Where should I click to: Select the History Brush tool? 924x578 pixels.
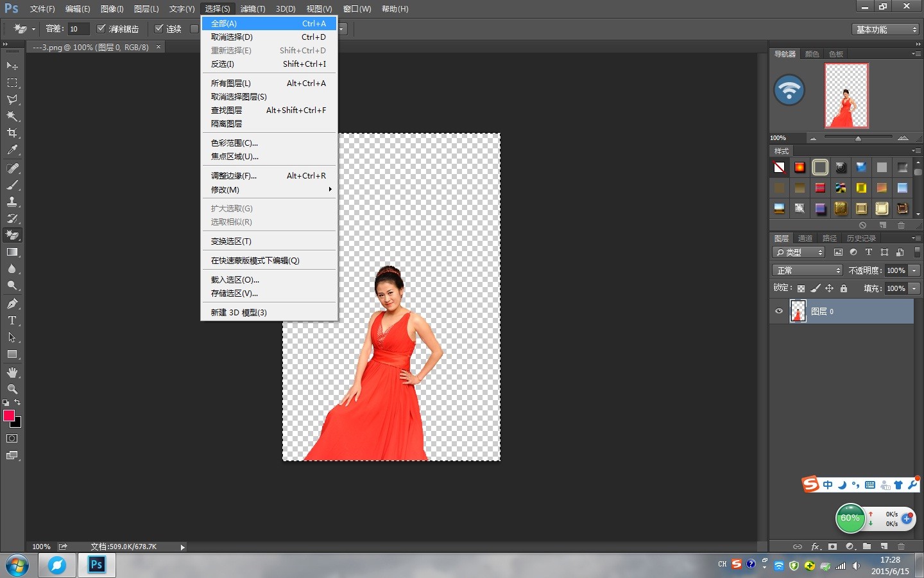12,218
